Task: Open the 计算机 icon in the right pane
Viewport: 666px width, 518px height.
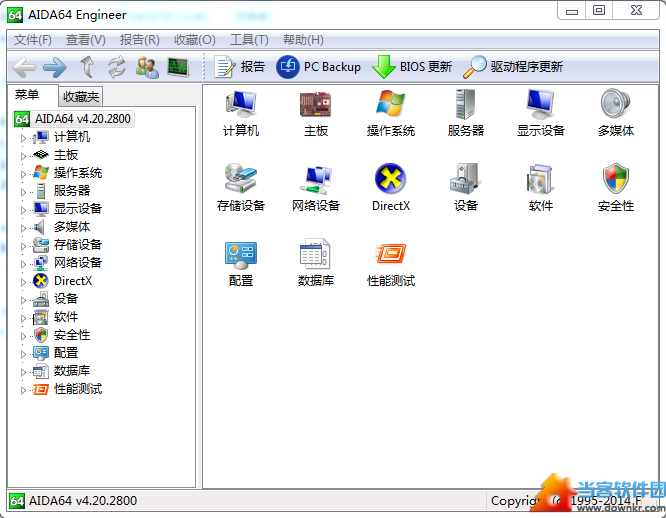Action: pyautogui.click(x=241, y=104)
